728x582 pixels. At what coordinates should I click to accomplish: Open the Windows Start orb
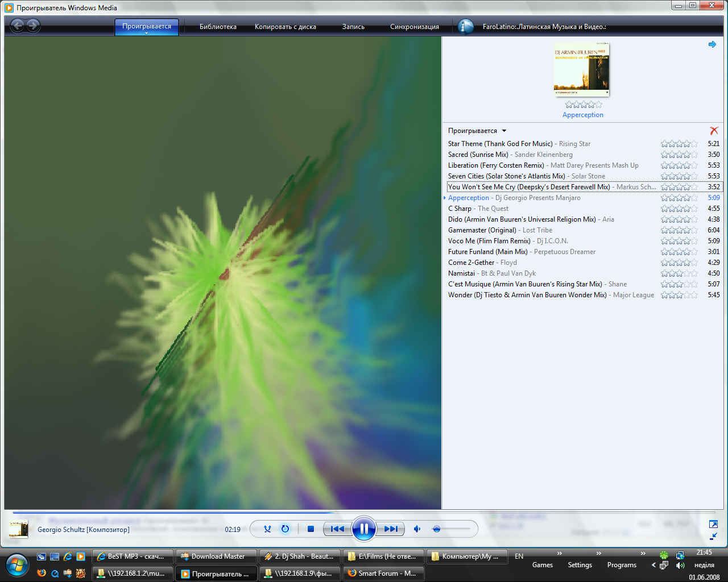coord(17,565)
